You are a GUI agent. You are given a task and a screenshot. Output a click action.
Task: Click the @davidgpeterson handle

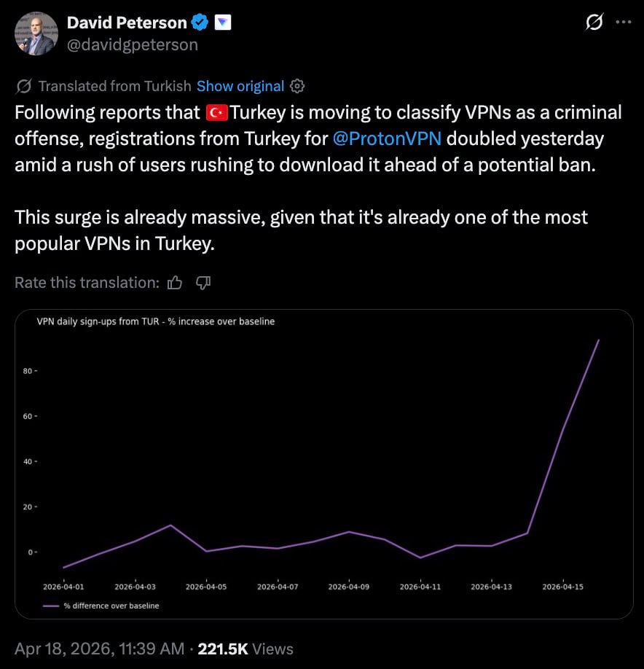(x=132, y=44)
